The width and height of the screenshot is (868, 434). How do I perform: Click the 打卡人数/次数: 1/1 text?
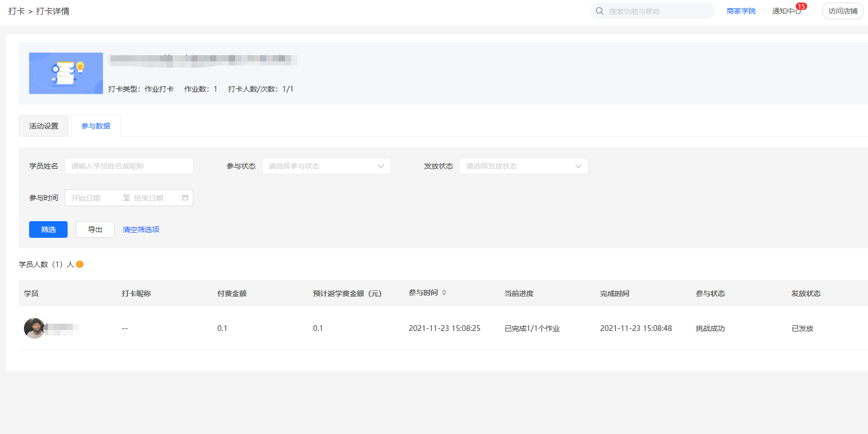pos(261,89)
